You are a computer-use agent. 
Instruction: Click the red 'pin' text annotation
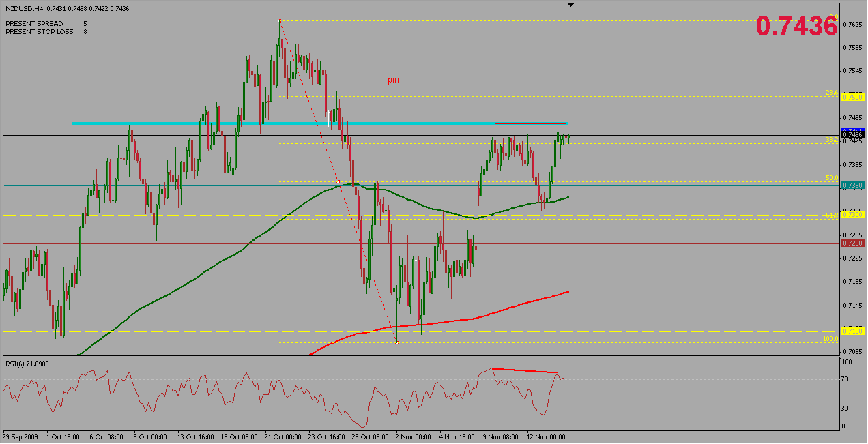pos(393,80)
